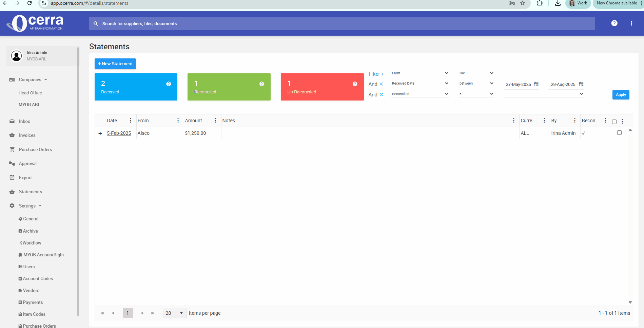
Task: Open Inbox from the sidebar
Action: [24, 121]
